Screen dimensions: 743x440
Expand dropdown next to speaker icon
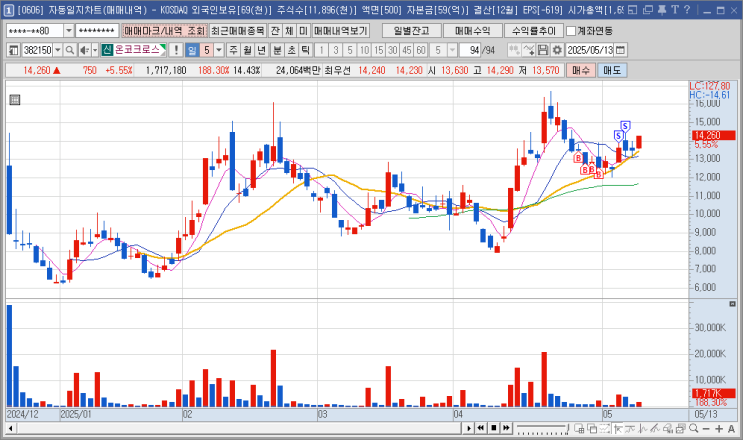(95, 50)
